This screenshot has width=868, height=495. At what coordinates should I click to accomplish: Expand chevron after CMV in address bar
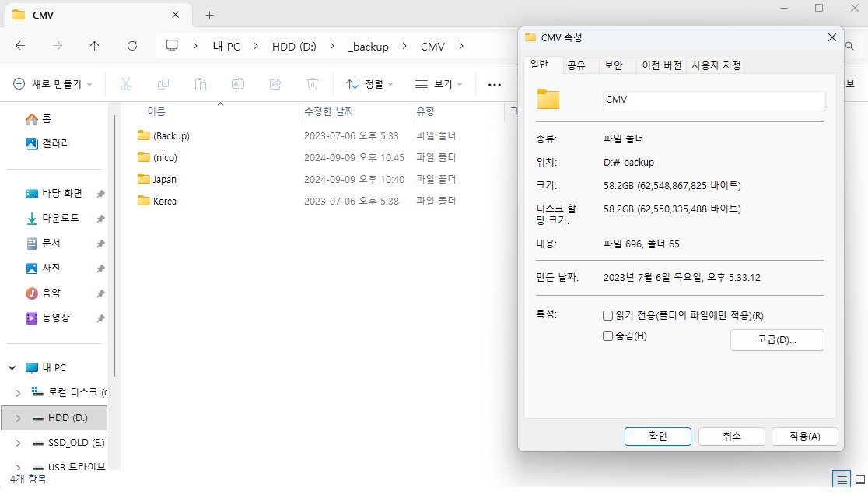click(x=461, y=46)
